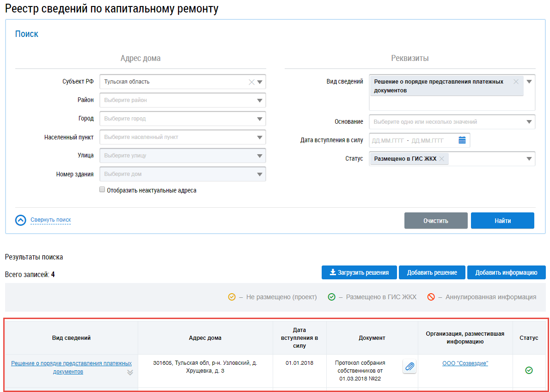Remove the Размещено в ГИС ЖКХ status tag
The image size is (550, 392).
pos(442,159)
